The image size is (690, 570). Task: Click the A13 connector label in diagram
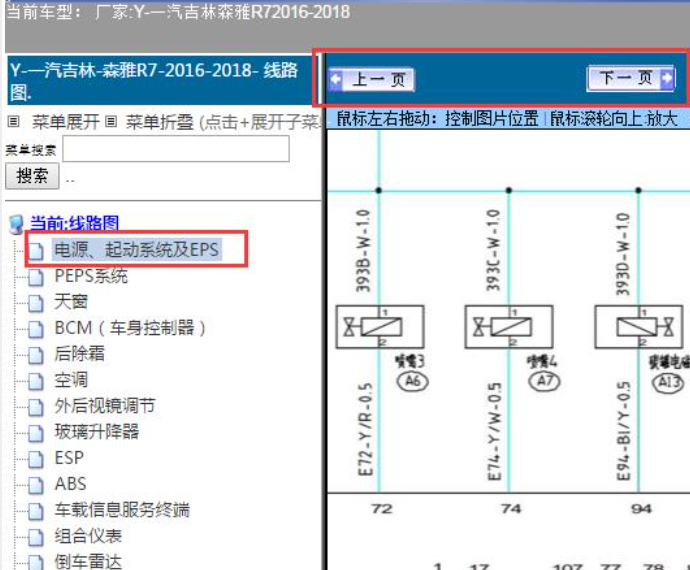[668, 382]
